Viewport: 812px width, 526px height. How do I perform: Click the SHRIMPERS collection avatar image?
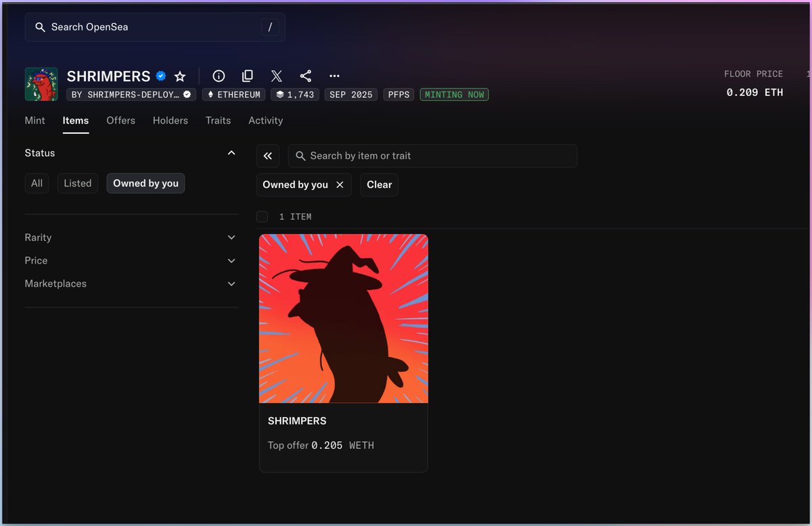pos(41,84)
